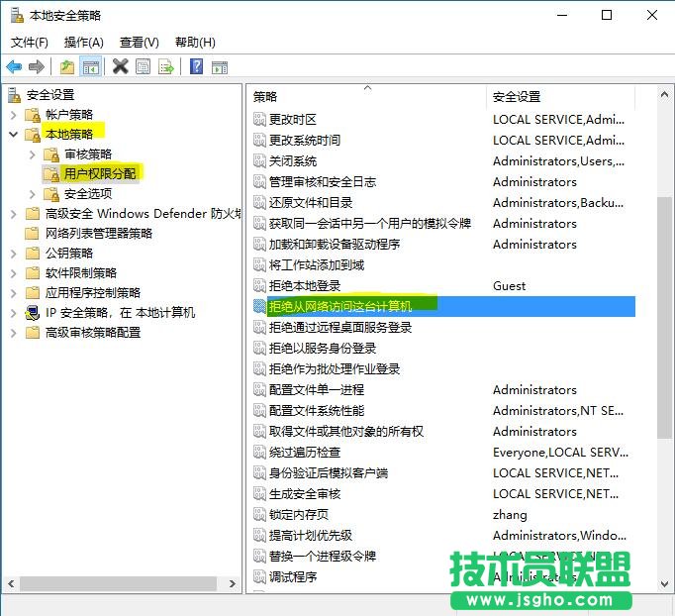Click the Back arrow toolbar icon
Screen dimensions: 675x616
[14, 67]
